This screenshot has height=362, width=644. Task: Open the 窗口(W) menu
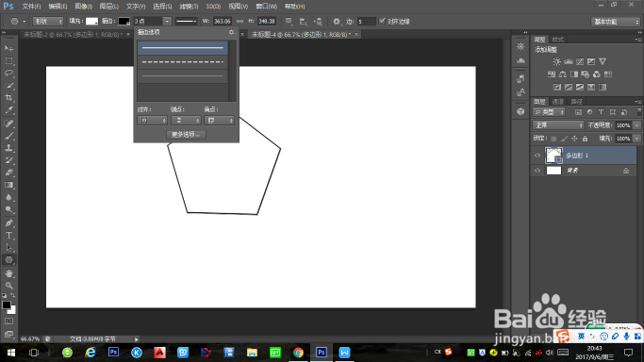point(267,7)
